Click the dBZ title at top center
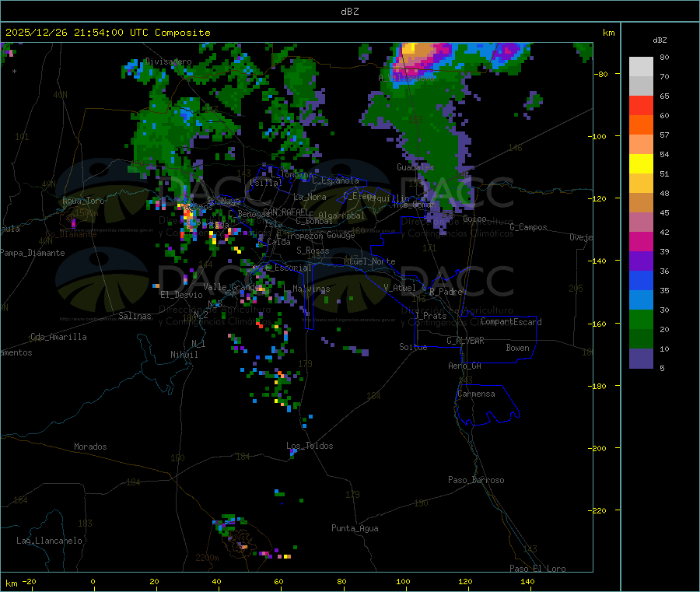The height and width of the screenshot is (592, 700). pos(349,12)
